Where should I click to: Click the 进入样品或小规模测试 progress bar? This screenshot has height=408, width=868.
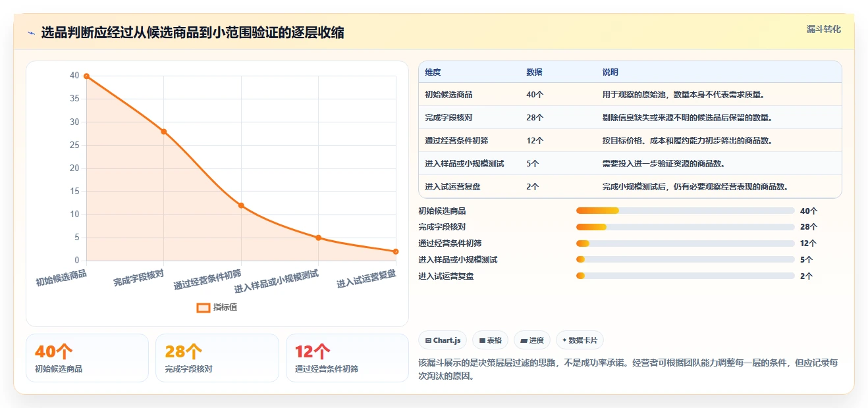685,259
